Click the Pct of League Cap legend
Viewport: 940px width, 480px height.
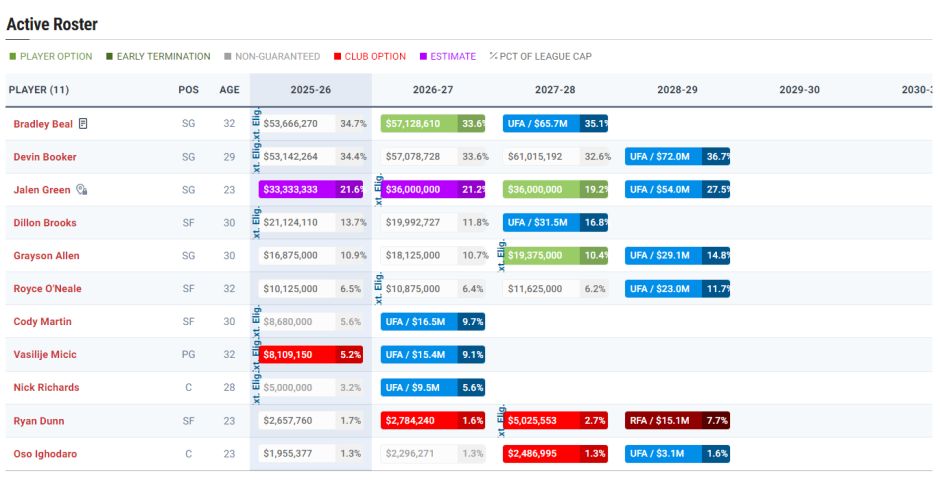pos(540,57)
